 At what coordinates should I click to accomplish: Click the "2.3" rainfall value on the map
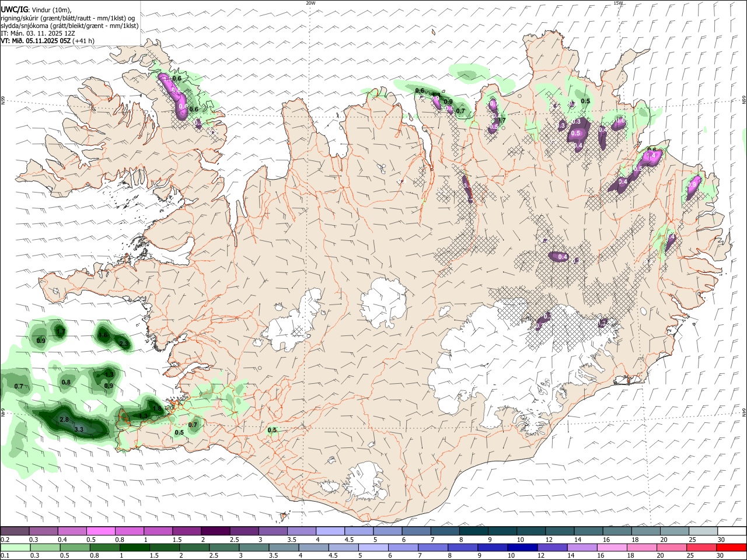pyautogui.click(x=123, y=344)
